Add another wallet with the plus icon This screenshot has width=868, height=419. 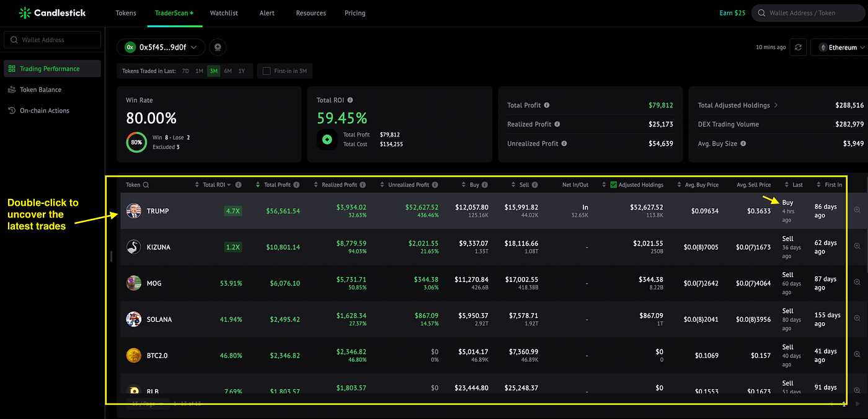coord(217,47)
